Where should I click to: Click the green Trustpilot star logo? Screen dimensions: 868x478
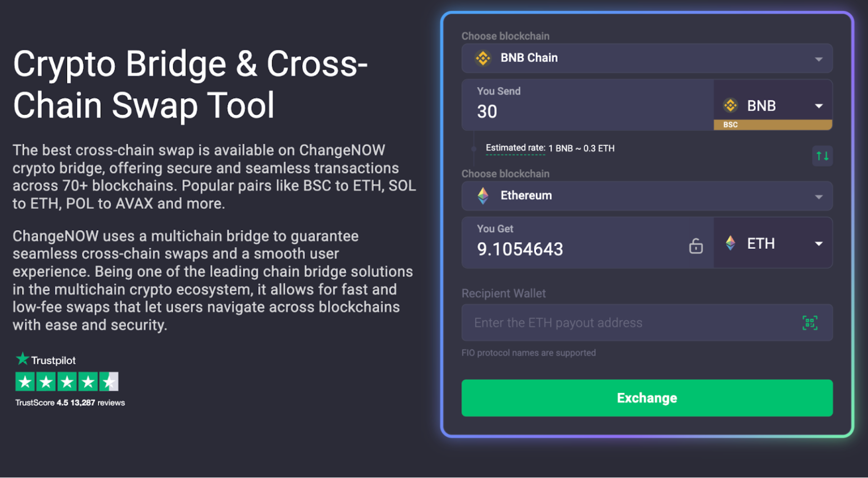click(x=21, y=359)
